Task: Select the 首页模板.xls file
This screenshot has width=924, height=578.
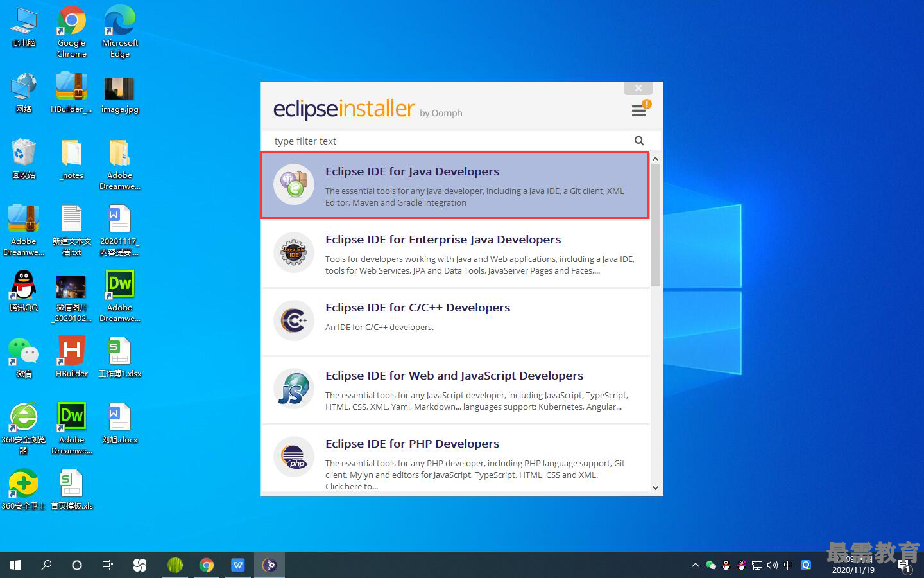Action: coord(72,490)
